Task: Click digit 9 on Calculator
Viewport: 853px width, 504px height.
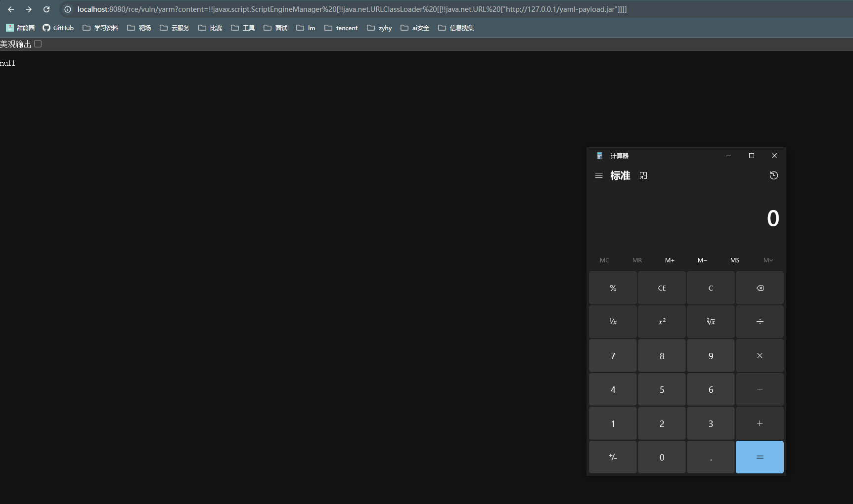Action: [x=711, y=356]
